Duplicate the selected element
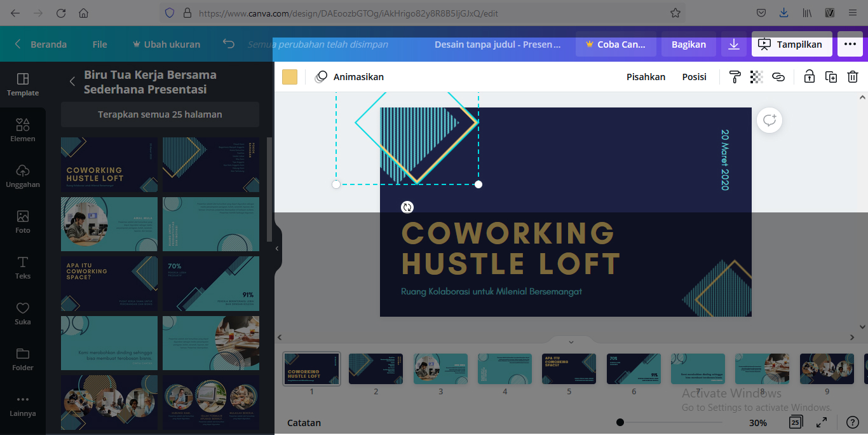Screen dimensions: 868x435 pos(831,76)
